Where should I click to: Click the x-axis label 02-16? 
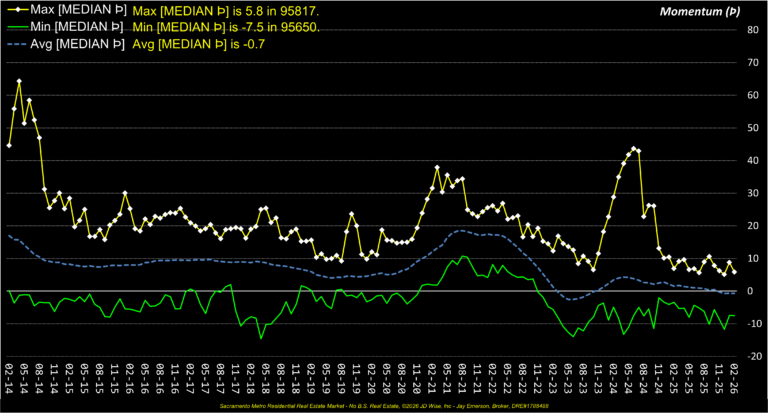pyautogui.click(x=130, y=379)
